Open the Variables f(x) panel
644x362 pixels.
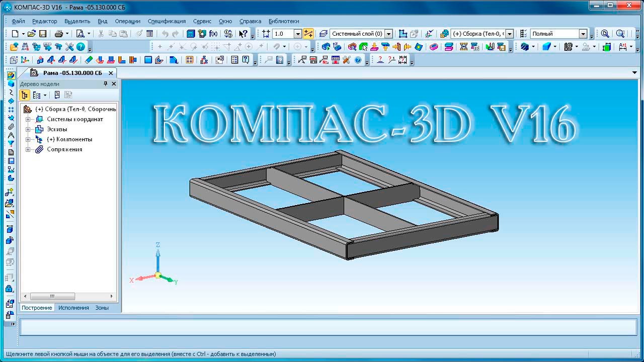pyautogui.click(x=213, y=34)
